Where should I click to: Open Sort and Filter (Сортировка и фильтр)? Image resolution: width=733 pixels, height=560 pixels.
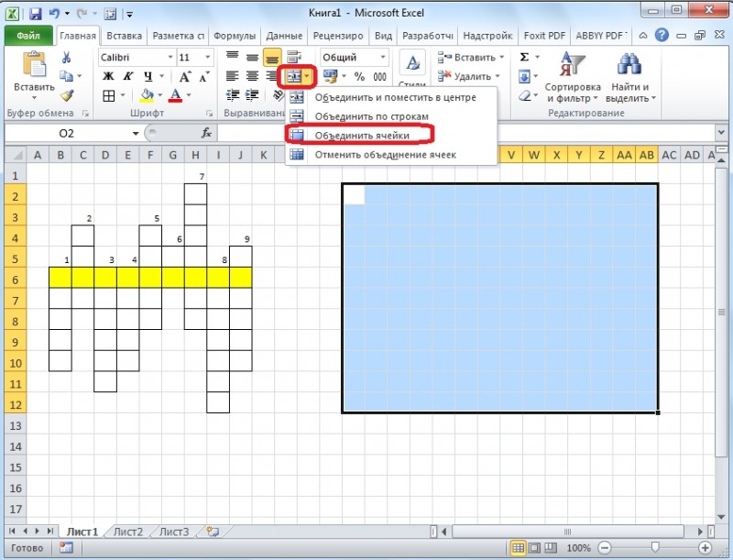tap(573, 78)
